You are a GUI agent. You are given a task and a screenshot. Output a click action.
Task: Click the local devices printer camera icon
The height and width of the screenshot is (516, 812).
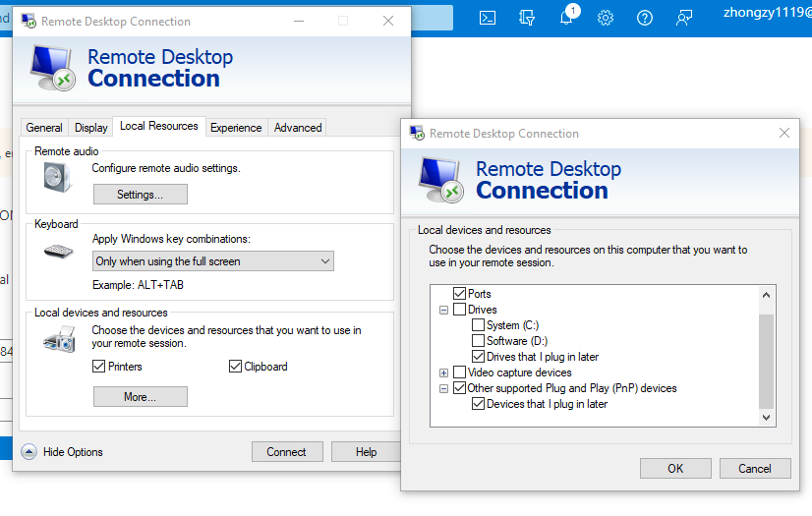click(60, 339)
